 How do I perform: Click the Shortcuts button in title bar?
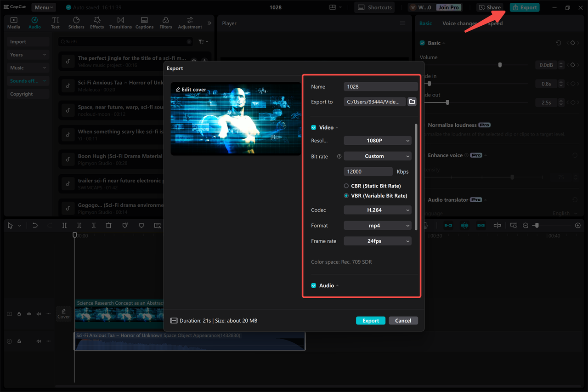(x=375, y=7)
